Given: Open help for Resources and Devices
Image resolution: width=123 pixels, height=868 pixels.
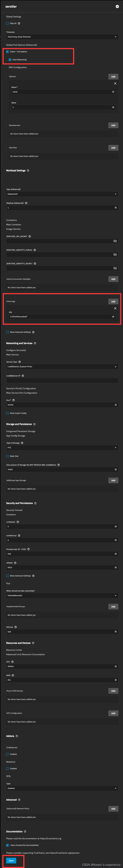Looking at the screenshot, I should click(x=33, y=643).
